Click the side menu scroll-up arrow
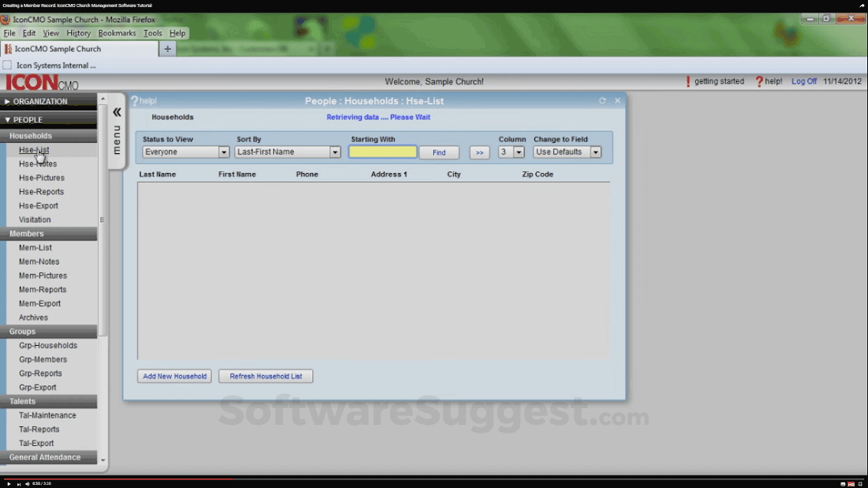The width and height of the screenshot is (868, 488). tap(103, 99)
